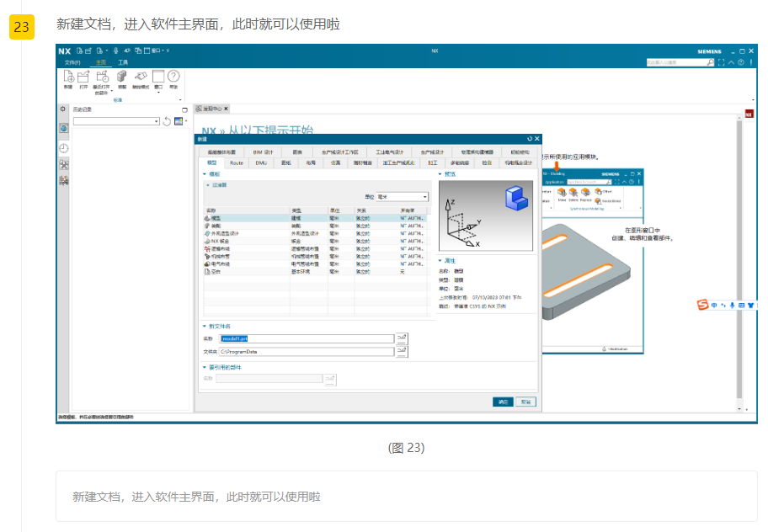Open the history panel combo box

coord(116,121)
